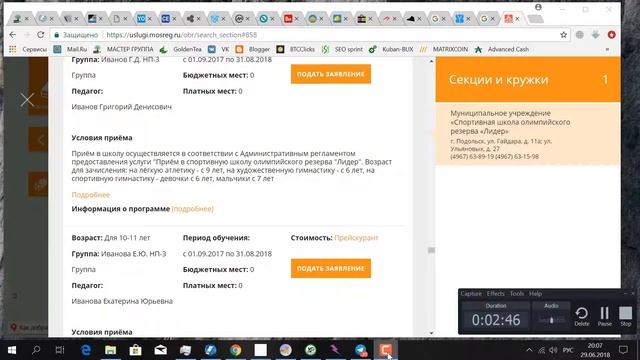Open the (подробнее) link next to Информация о программе
640x360 pixels.
[x=193, y=209]
